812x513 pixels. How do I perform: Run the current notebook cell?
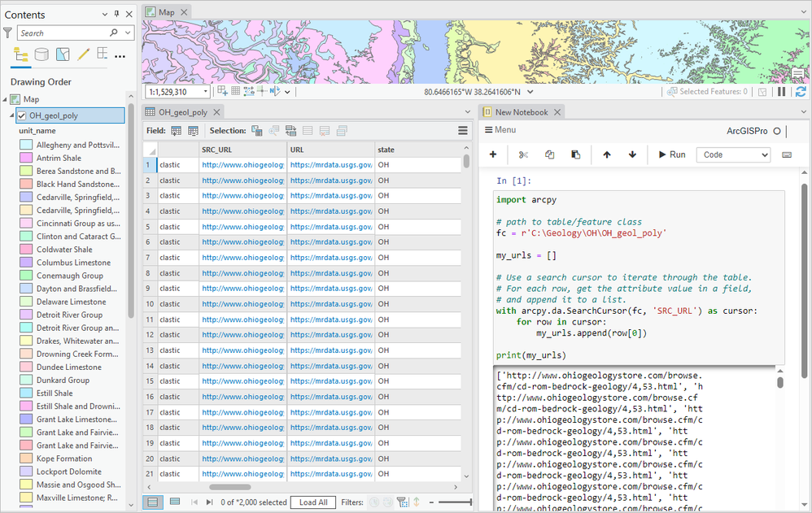click(x=671, y=154)
